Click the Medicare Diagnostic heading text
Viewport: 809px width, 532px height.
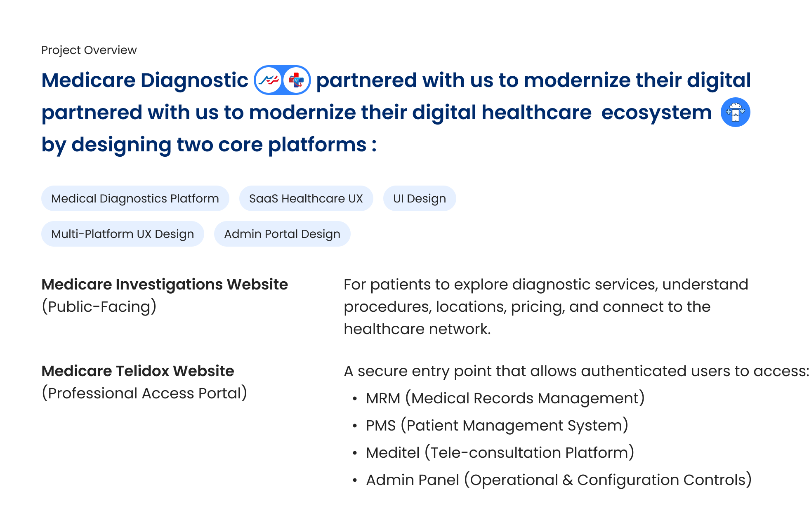pos(145,80)
